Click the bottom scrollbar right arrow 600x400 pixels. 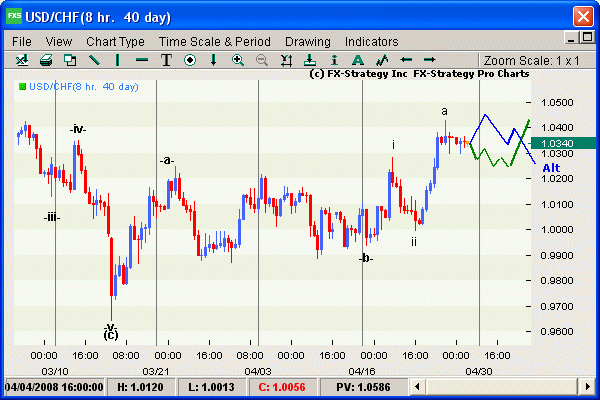[x=587, y=387]
